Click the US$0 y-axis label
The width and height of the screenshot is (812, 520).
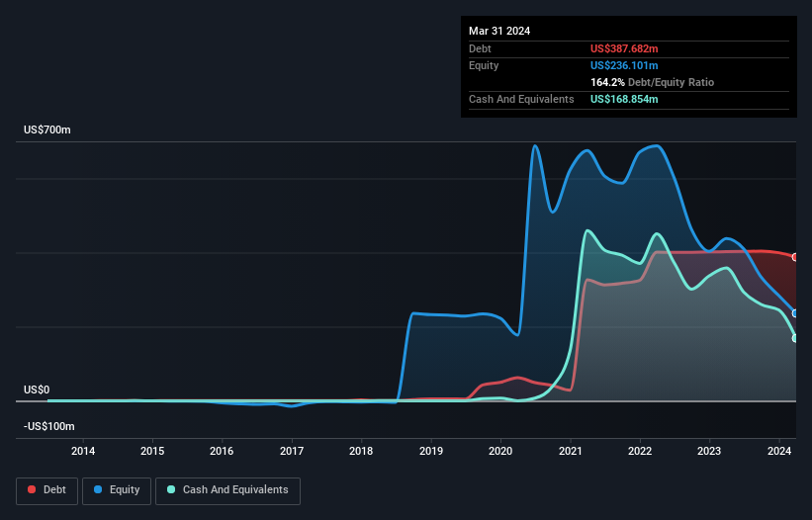point(37,390)
